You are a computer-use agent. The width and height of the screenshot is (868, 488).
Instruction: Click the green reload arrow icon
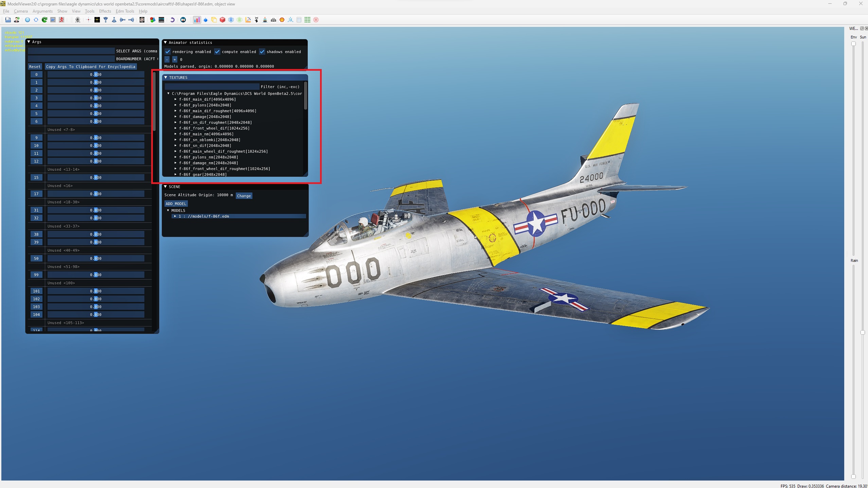tap(45, 20)
